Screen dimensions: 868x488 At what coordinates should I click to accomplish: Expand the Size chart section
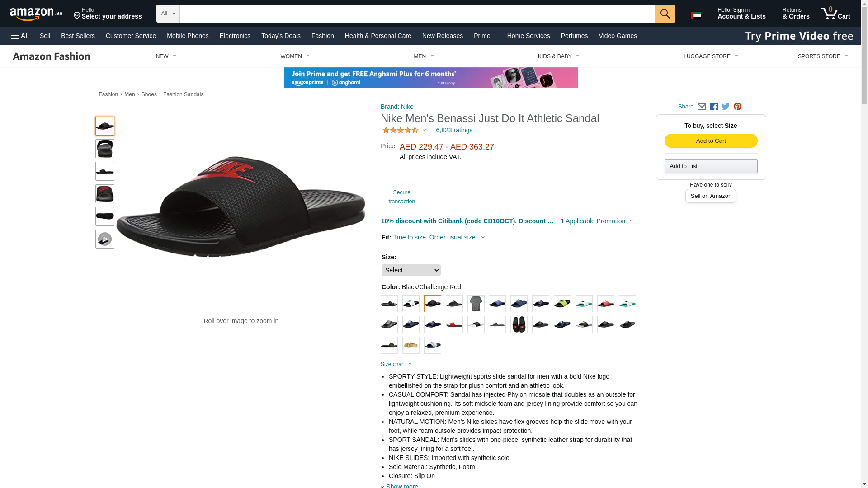tap(396, 364)
